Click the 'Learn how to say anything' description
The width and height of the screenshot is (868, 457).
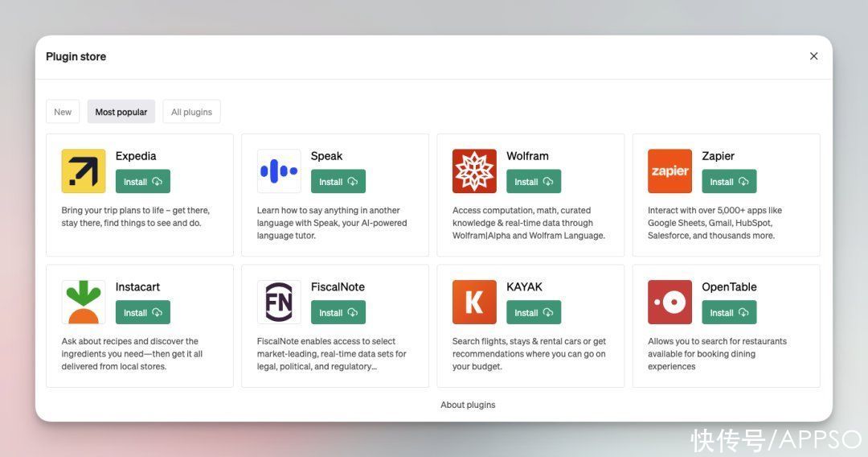[x=332, y=223]
